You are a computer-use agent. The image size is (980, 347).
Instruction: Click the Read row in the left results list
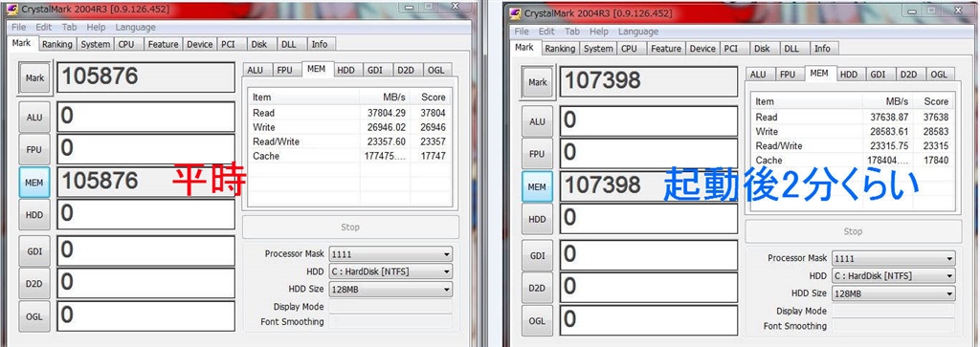pyautogui.click(x=348, y=113)
